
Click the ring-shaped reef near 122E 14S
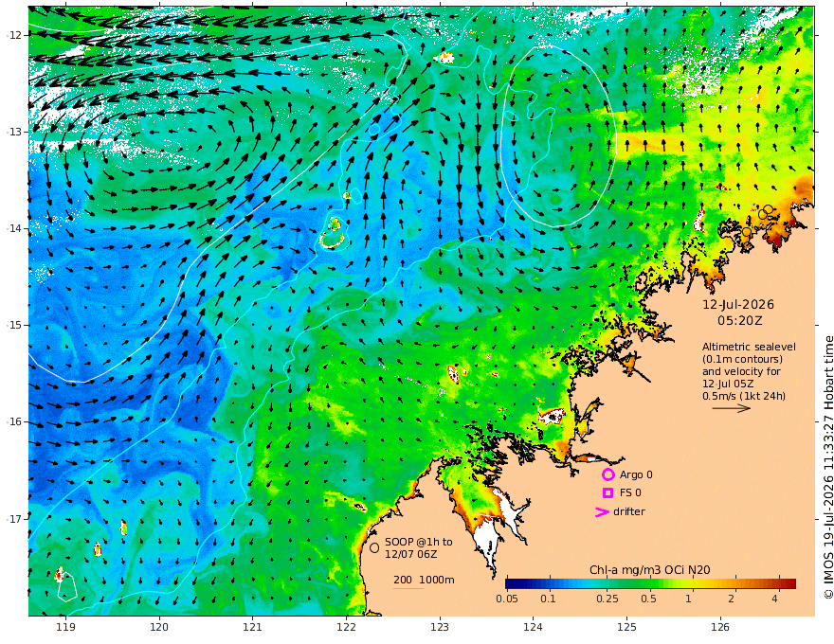tap(333, 241)
